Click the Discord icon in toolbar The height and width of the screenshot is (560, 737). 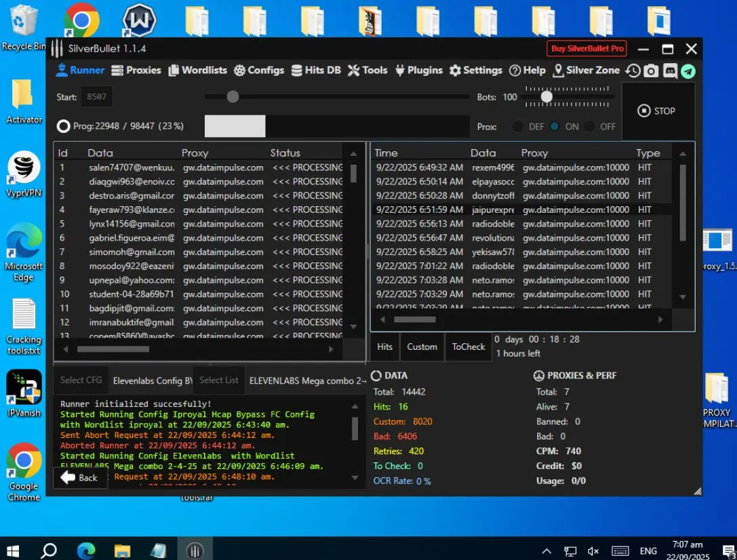tap(670, 71)
